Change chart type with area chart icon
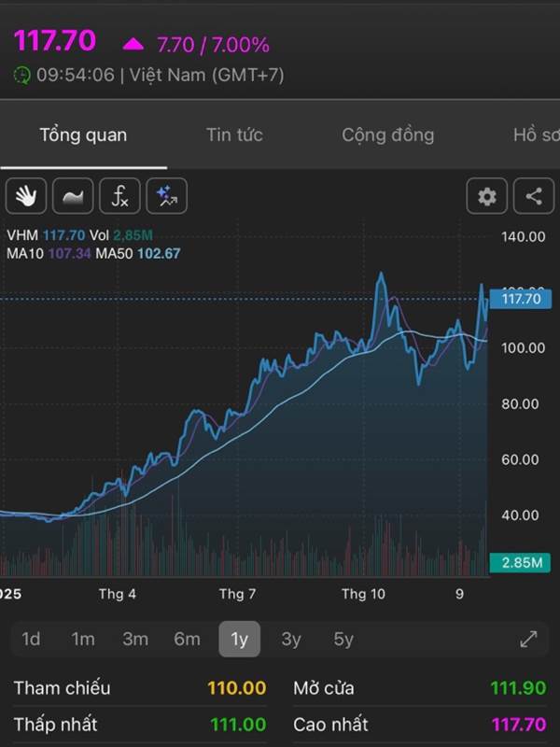This screenshot has height=747, width=560. click(x=73, y=196)
